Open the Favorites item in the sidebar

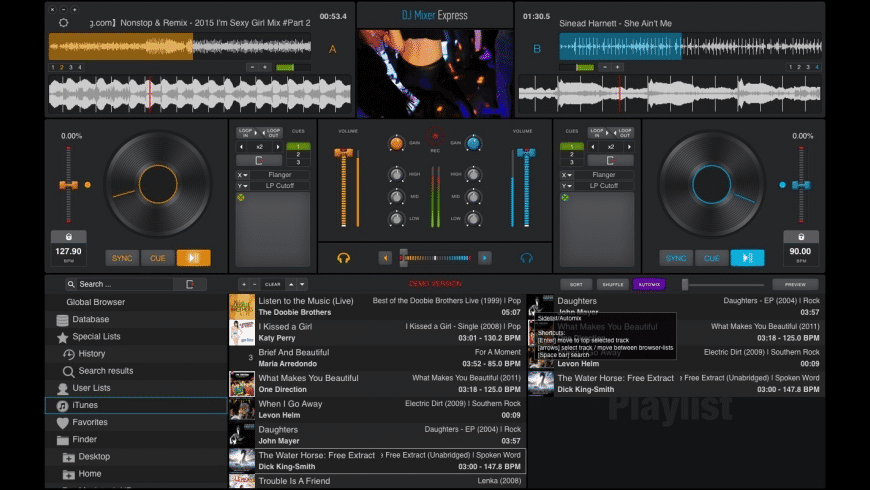89,422
